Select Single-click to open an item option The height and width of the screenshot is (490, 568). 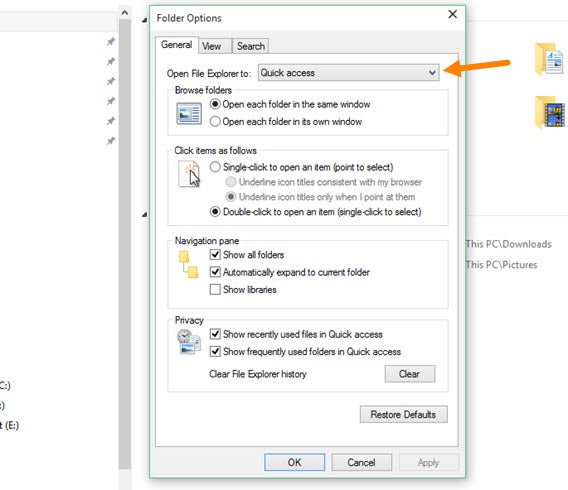pyautogui.click(x=215, y=167)
